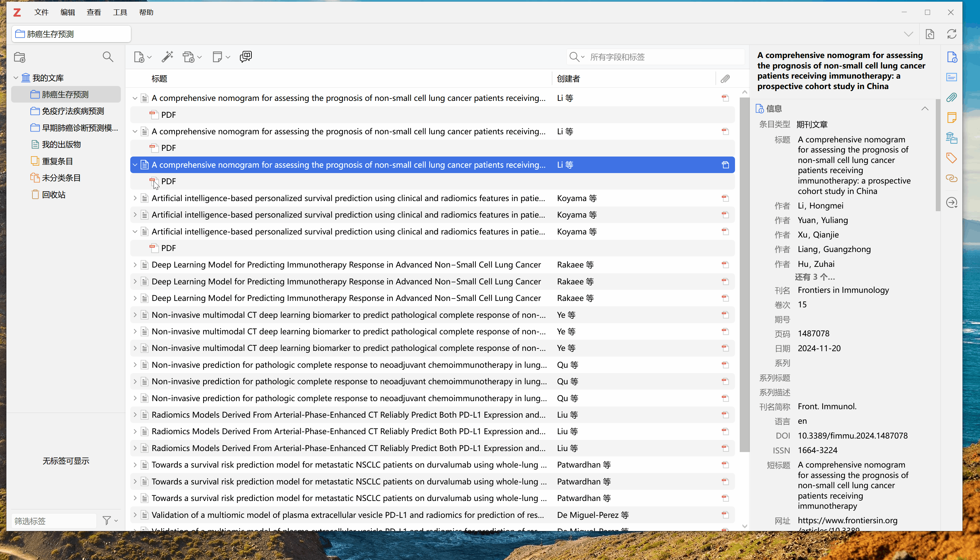Image resolution: width=980 pixels, height=560 pixels.
Task: Open the 工具 menu
Action: [120, 12]
